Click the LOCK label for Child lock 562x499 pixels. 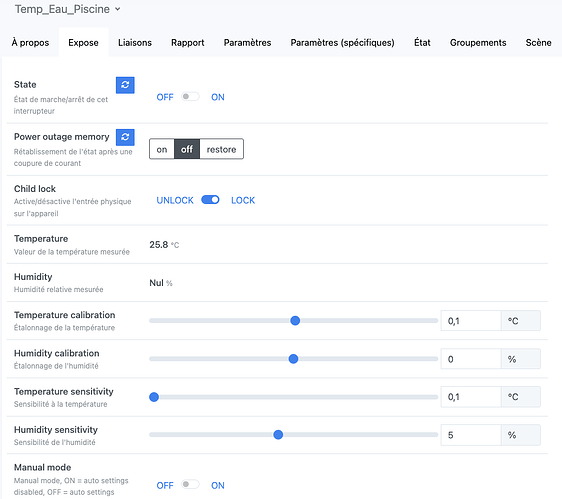[x=243, y=200]
